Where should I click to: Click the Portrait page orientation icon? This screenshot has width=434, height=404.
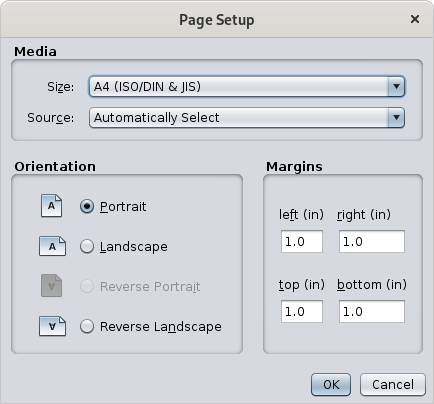51,206
